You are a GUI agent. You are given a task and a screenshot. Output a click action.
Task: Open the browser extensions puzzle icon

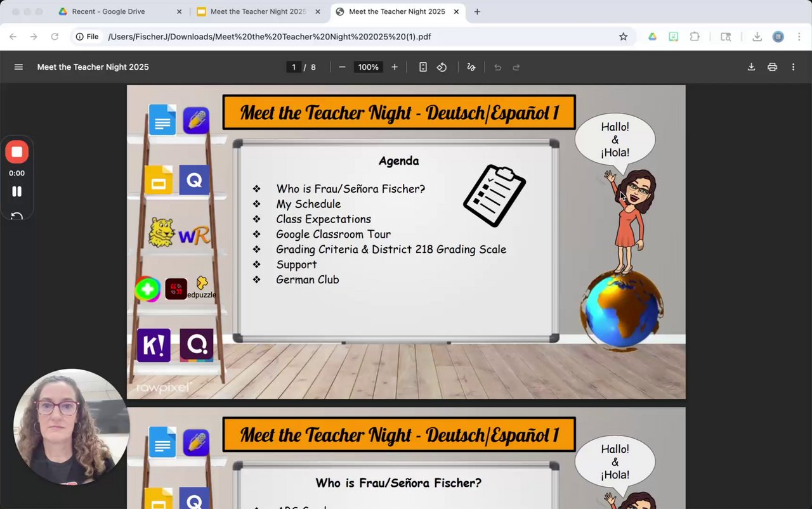click(695, 37)
